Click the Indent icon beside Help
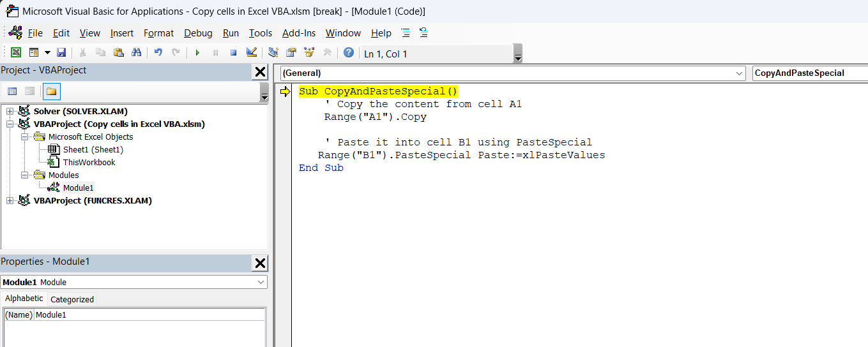Image resolution: width=868 pixels, height=347 pixels. pyautogui.click(x=406, y=33)
